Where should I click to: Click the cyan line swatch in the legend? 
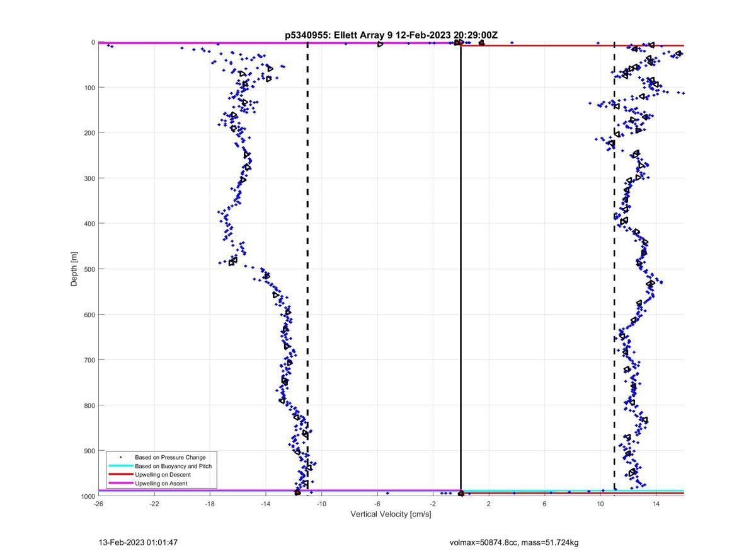coord(121,466)
